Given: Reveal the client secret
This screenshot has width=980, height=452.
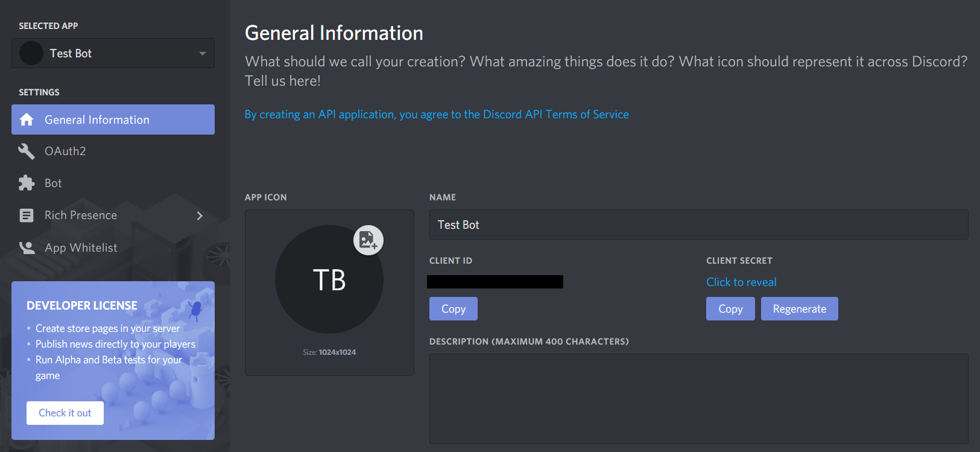Looking at the screenshot, I should 741,282.
